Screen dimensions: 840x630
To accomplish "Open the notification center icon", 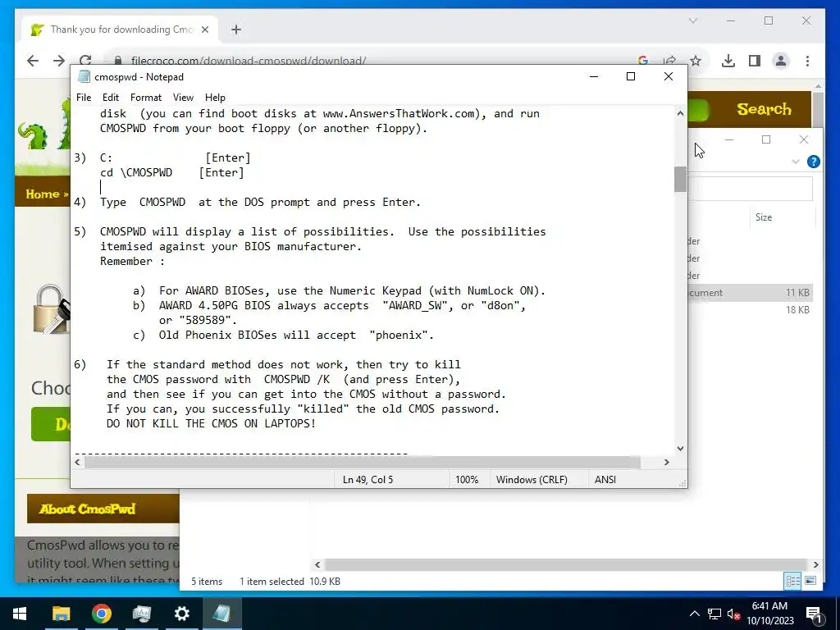I will click(x=813, y=614).
